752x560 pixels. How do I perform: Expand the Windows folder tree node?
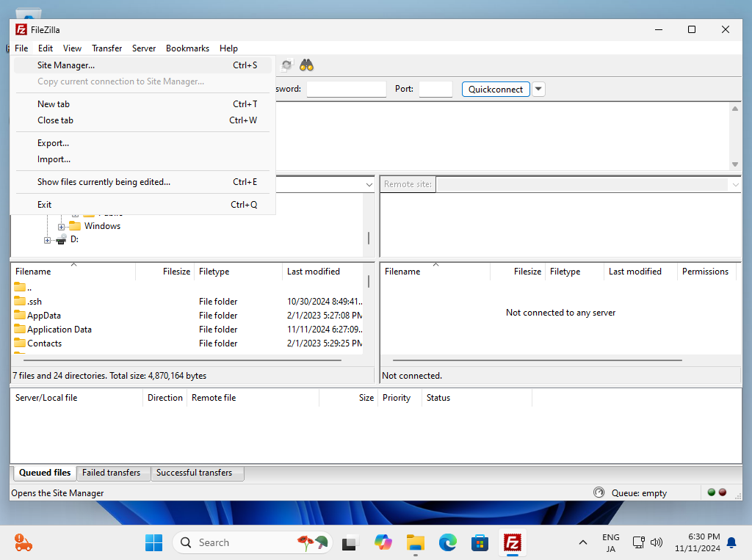click(x=62, y=227)
